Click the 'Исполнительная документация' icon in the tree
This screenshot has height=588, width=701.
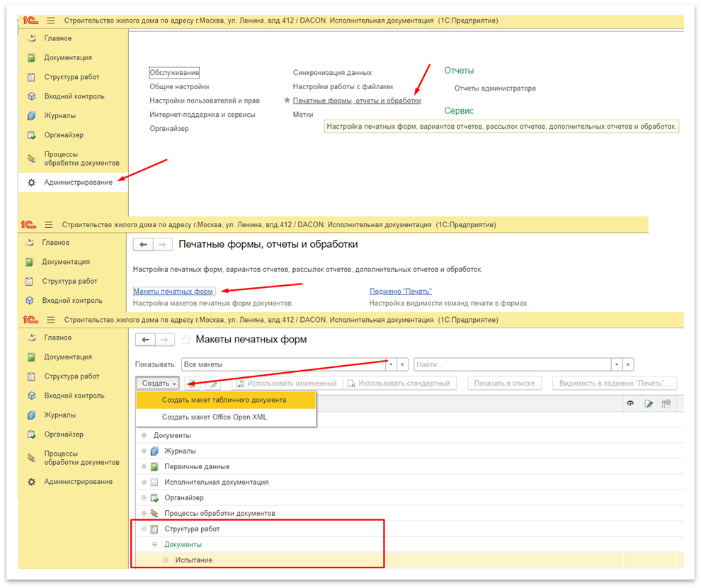[x=154, y=483]
